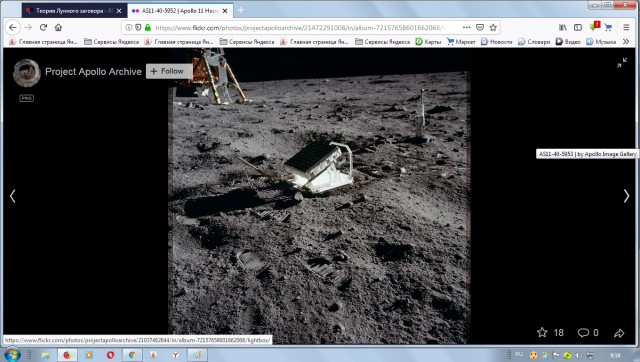640x362 pixels.
Task: Open second Сервисы Яндекса bookmark folder
Action: point(247,42)
